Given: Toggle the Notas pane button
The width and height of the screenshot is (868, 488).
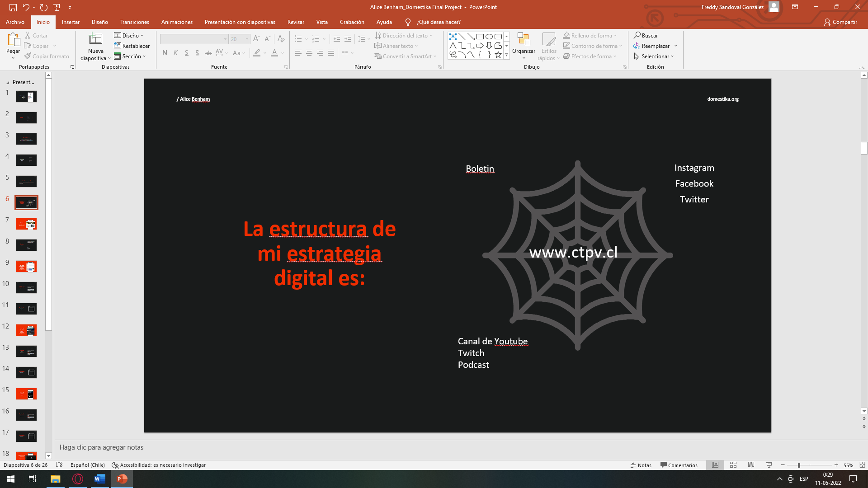Looking at the screenshot, I should pyautogui.click(x=641, y=465).
